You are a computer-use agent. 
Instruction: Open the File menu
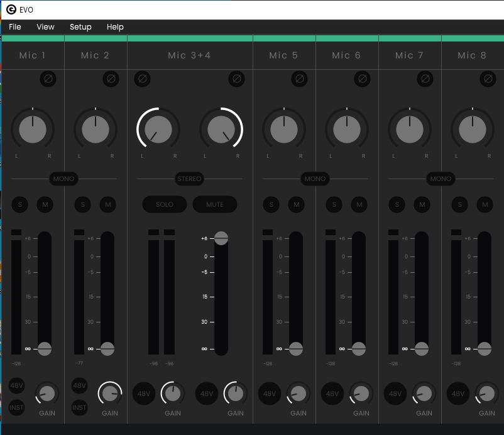[15, 27]
